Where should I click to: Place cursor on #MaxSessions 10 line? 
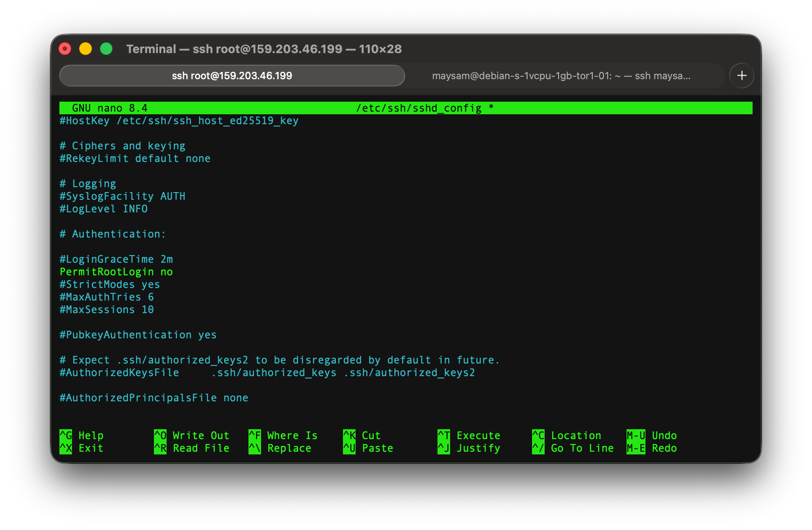click(107, 310)
